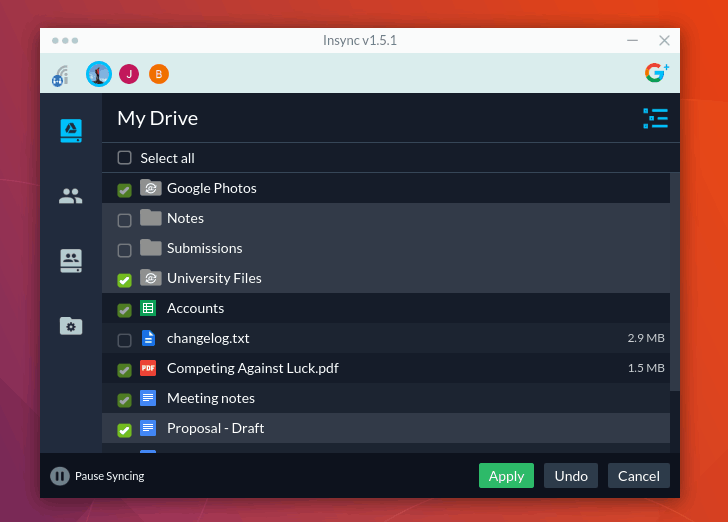
Task: Uncheck the Proposal - Draft checkbox
Action: (x=124, y=431)
